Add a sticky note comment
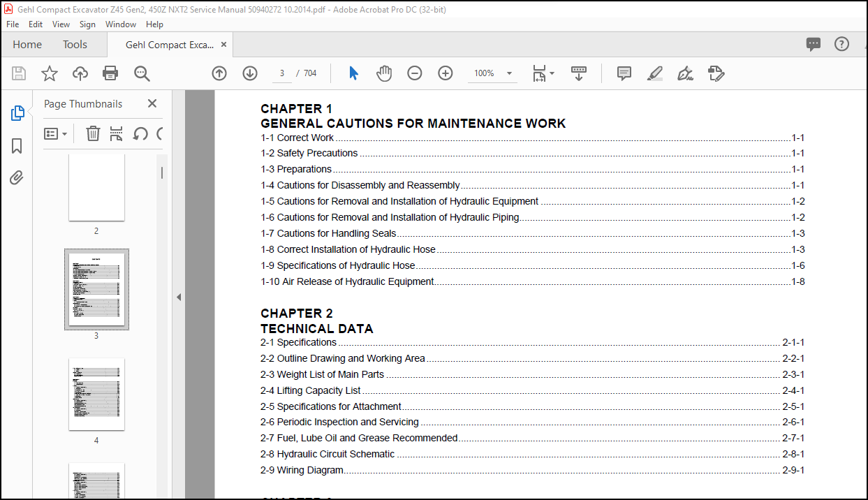This screenshot has width=868, height=500. 624,73
